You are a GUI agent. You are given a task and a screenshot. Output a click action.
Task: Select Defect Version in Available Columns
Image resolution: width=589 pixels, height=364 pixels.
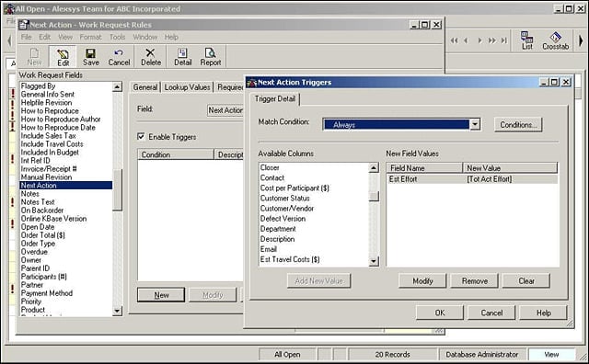coord(283,219)
